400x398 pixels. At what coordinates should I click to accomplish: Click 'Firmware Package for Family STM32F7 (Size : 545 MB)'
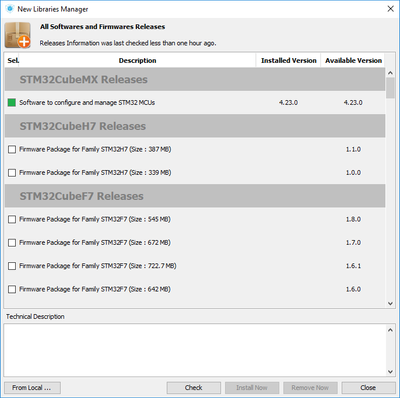point(95,219)
